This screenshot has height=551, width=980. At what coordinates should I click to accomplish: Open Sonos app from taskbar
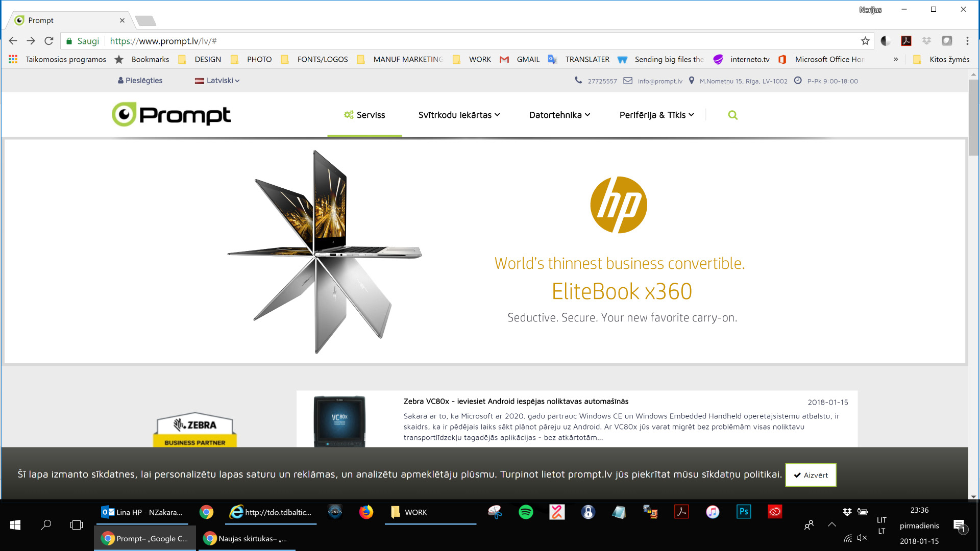[x=335, y=512]
